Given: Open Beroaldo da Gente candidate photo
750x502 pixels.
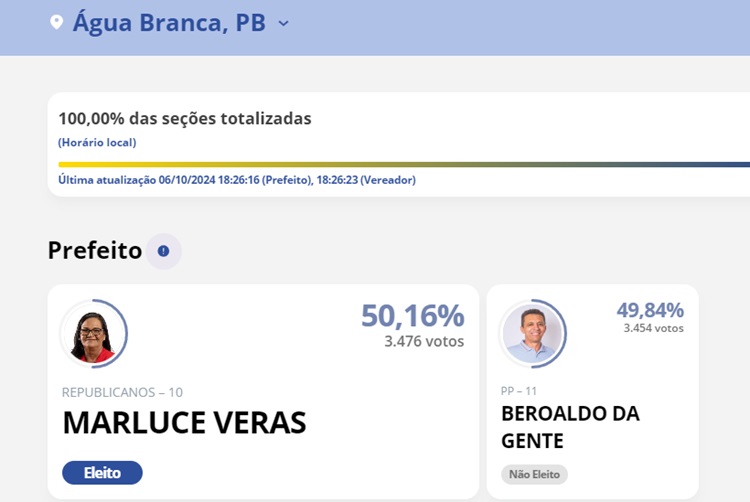Looking at the screenshot, I should [532, 334].
